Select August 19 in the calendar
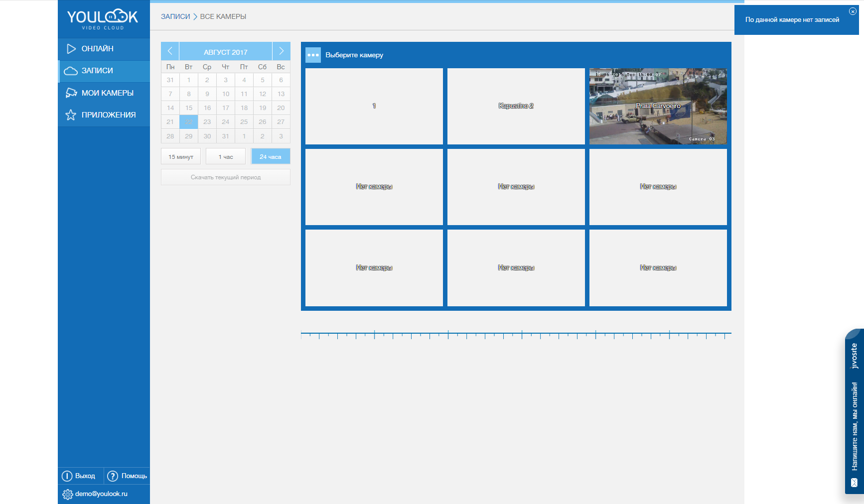864x504 pixels. 263,108
